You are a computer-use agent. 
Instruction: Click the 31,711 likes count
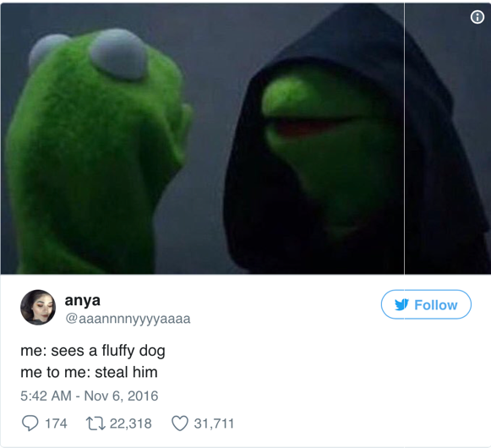tap(214, 423)
